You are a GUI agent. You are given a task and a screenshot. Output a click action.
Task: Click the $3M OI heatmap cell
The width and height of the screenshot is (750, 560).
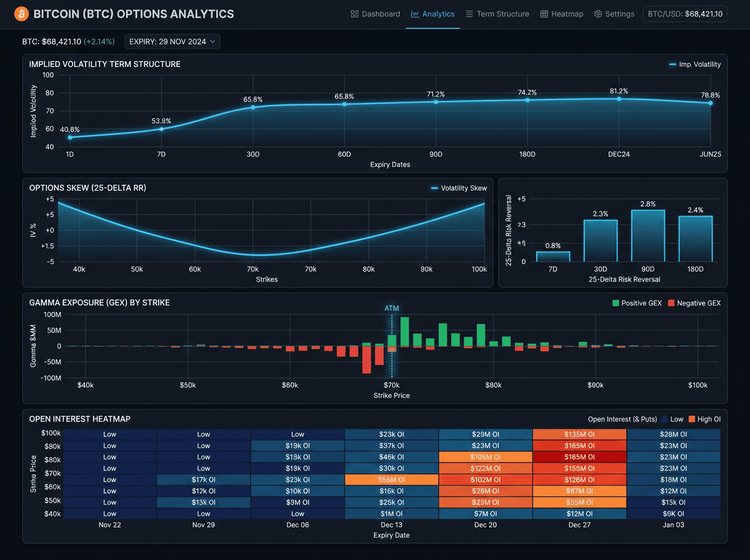click(x=297, y=502)
